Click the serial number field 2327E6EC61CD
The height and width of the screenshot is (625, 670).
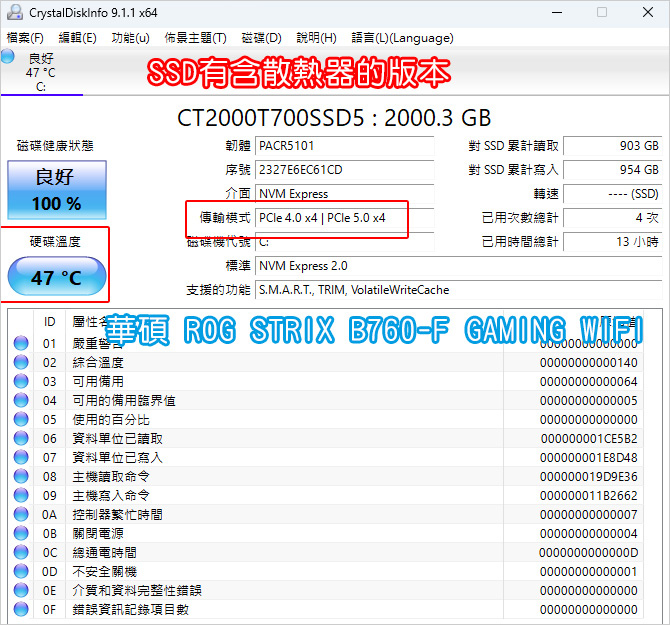344,170
